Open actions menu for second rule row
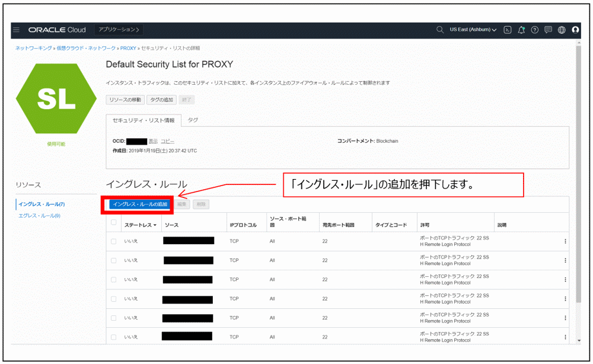This screenshot has height=364, width=593. pos(565,260)
